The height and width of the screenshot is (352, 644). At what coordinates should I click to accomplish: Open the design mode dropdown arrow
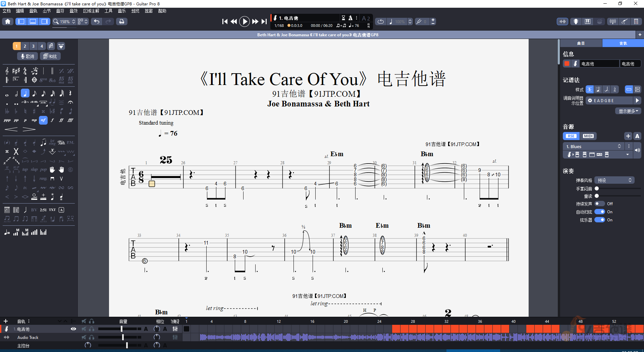pos(61,46)
